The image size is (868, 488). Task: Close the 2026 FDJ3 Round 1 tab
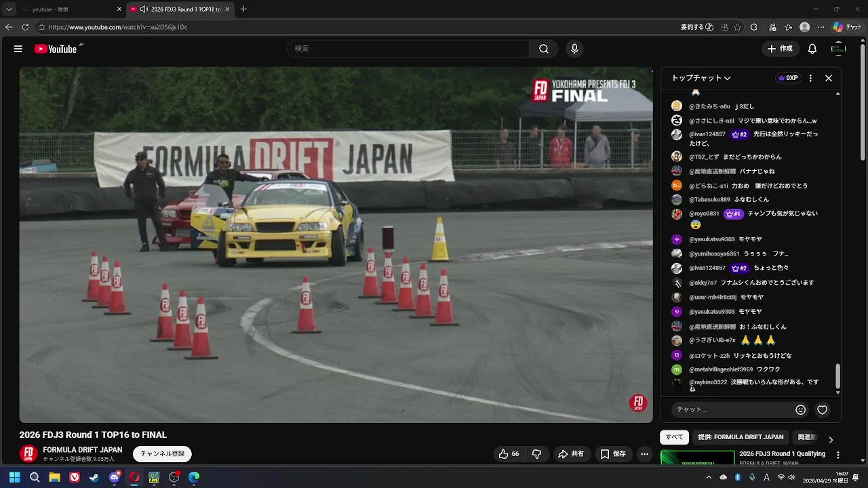(227, 9)
